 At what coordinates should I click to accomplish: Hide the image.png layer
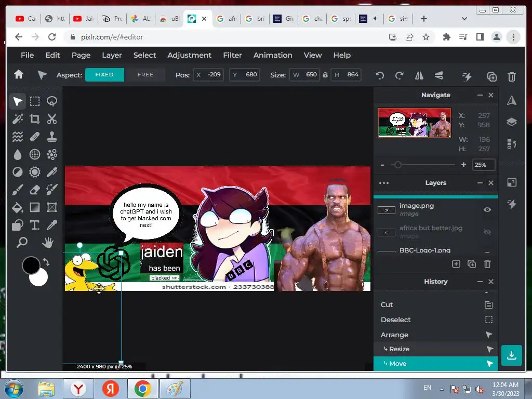point(487,210)
